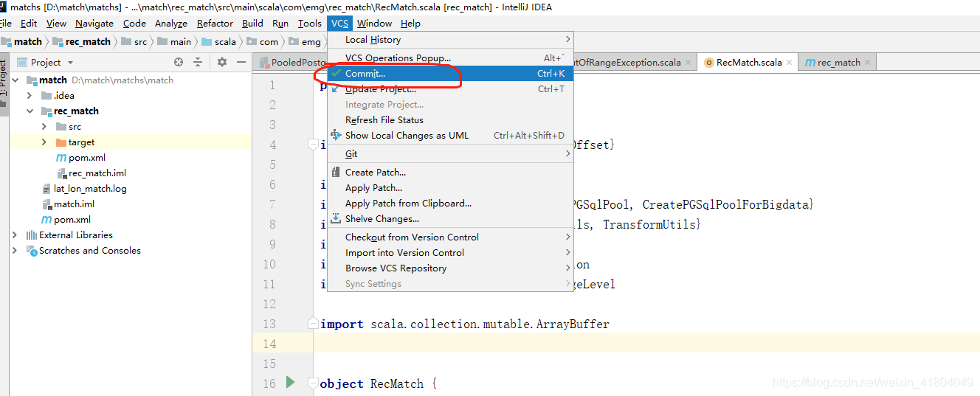Click the rec_match.iml file icon
The width and height of the screenshot is (980, 396).
point(61,173)
